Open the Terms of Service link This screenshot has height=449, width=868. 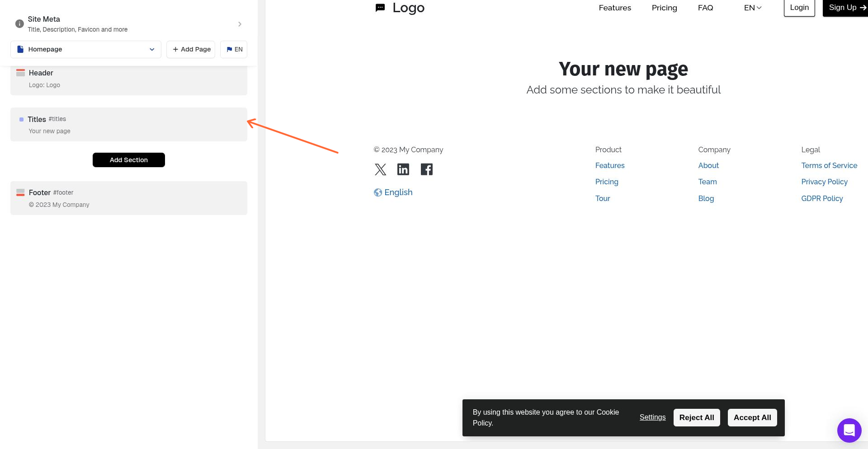click(x=829, y=165)
